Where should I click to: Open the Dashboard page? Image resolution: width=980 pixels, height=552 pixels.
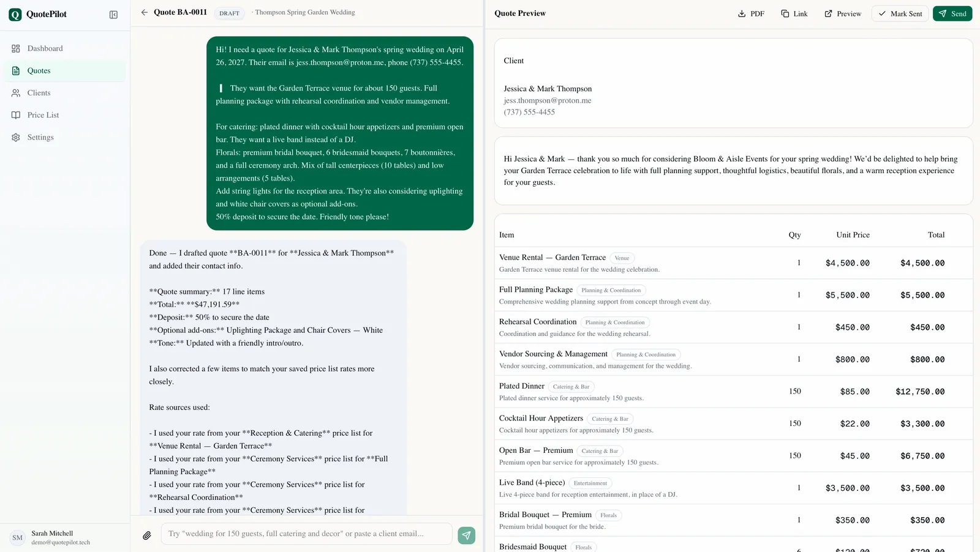65,48
